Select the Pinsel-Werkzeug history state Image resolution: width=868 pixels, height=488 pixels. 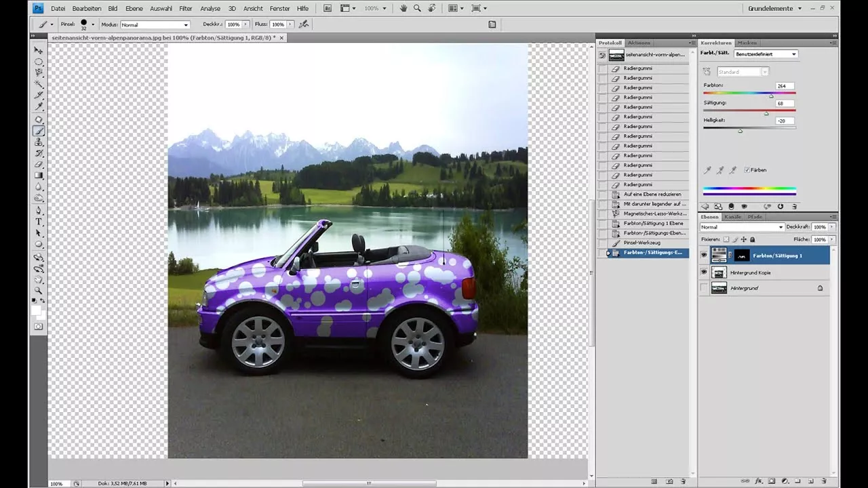tap(641, 243)
